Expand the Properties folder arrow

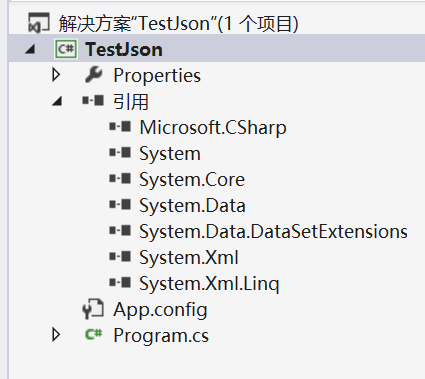click(x=56, y=75)
